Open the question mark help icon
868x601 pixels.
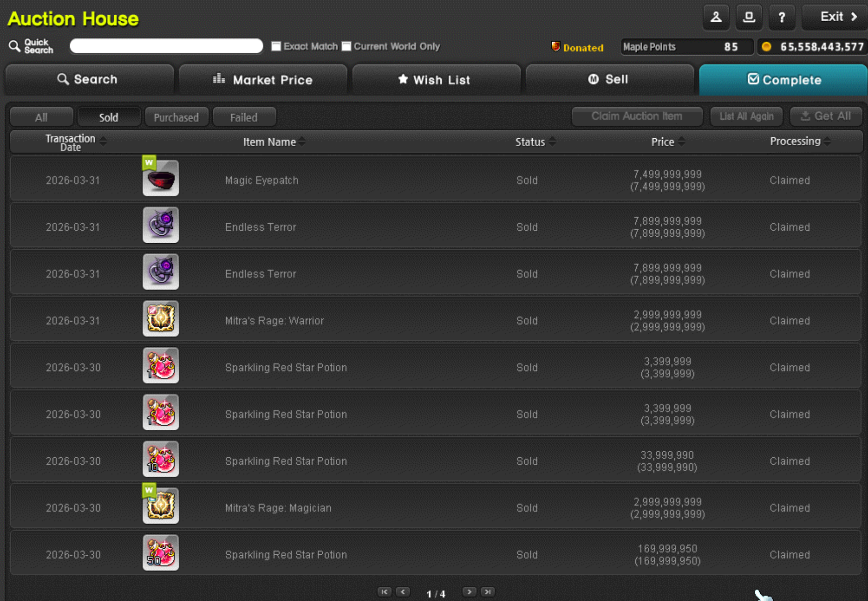click(782, 18)
